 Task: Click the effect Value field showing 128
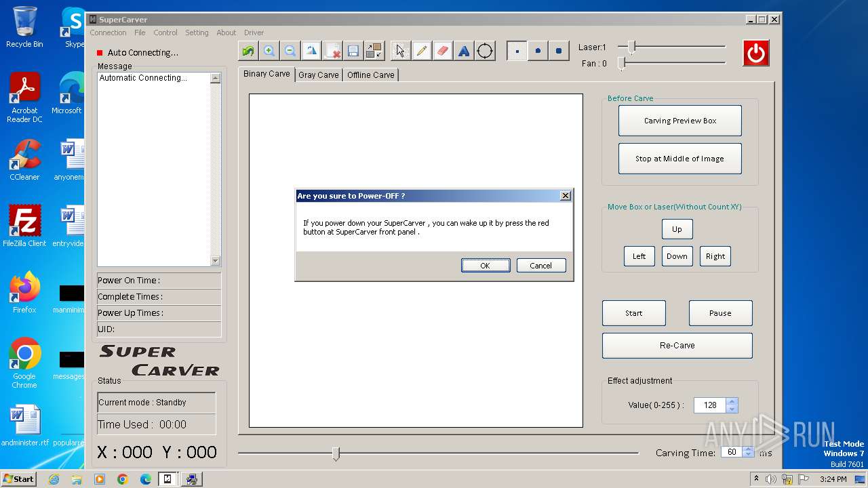click(x=709, y=405)
